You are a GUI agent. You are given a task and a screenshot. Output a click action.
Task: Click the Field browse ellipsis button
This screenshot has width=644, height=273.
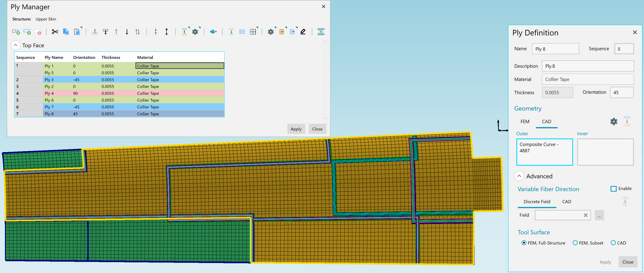click(x=599, y=215)
